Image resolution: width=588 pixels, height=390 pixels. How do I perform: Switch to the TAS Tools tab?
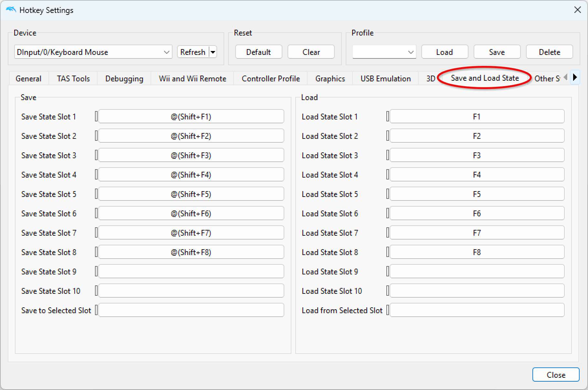[x=73, y=78]
